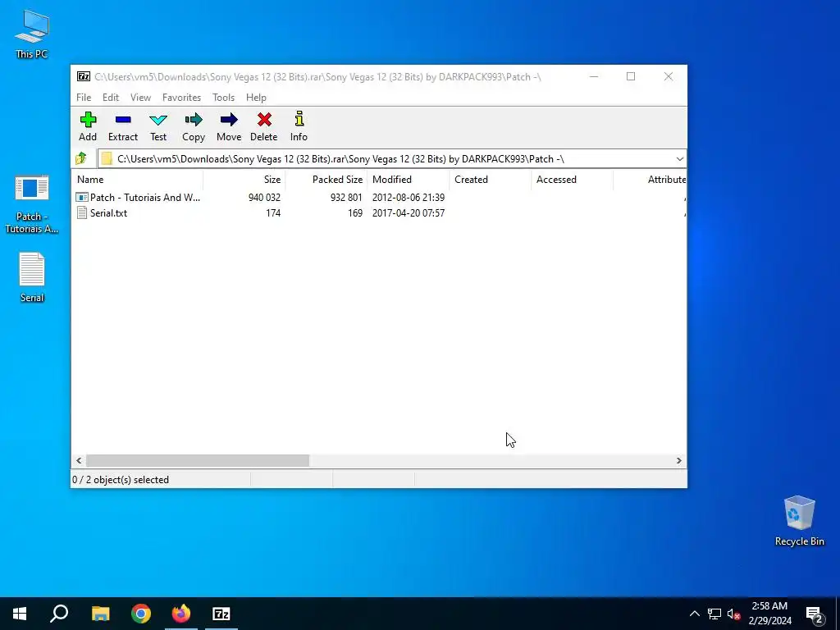Select the 'Patch - Tutoriais And W...' file name
Image resolution: width=840 pixels, height=630 pixels.
click(144, 197)
